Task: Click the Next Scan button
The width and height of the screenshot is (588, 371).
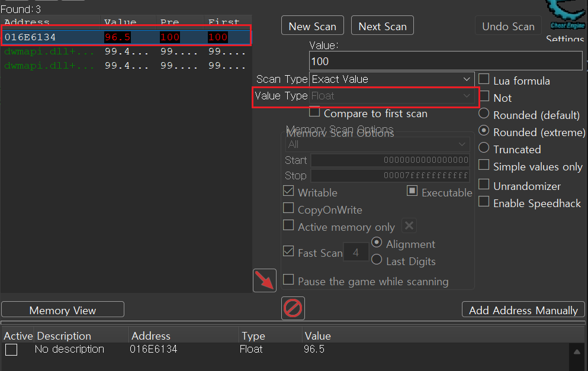Action: (383, 26)
